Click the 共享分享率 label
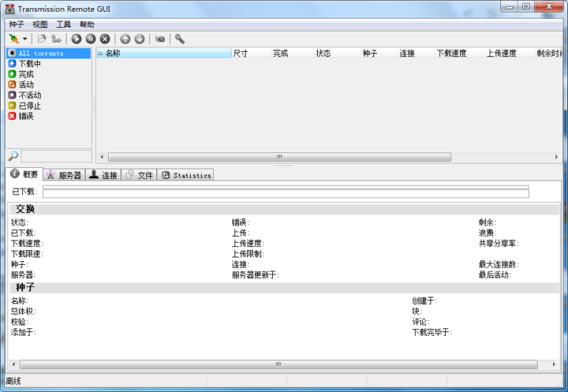The image size is (568, 392). (x=498, y=243)
